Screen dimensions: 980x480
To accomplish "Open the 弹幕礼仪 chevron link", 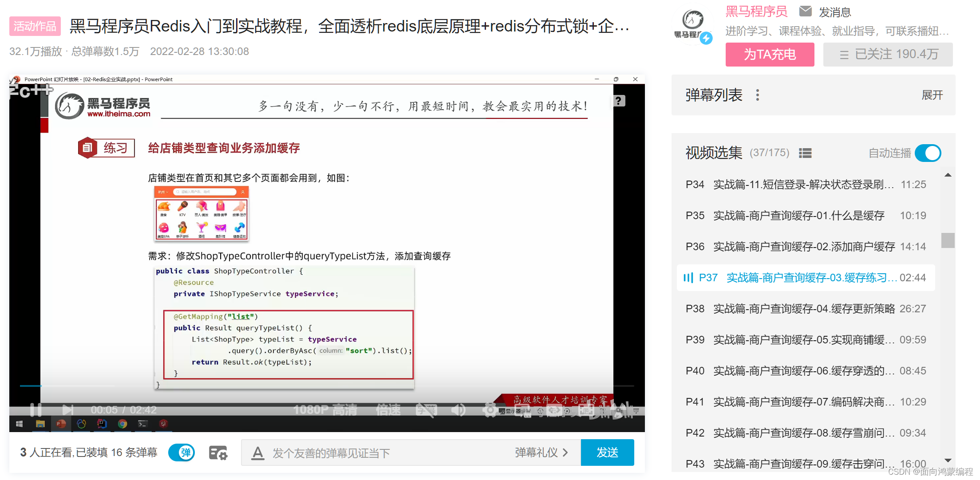I will tap(541, 453).
